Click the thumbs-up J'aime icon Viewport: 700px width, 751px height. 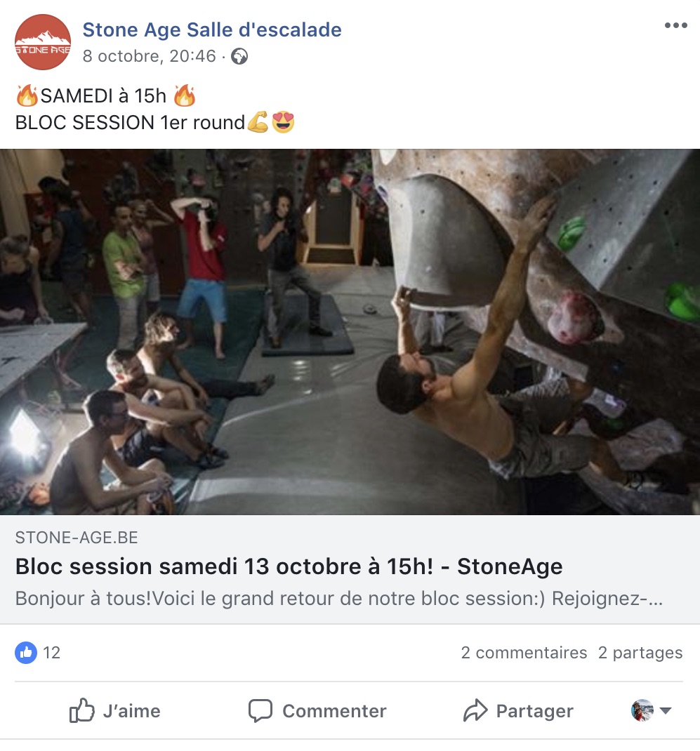coord(82,710)
